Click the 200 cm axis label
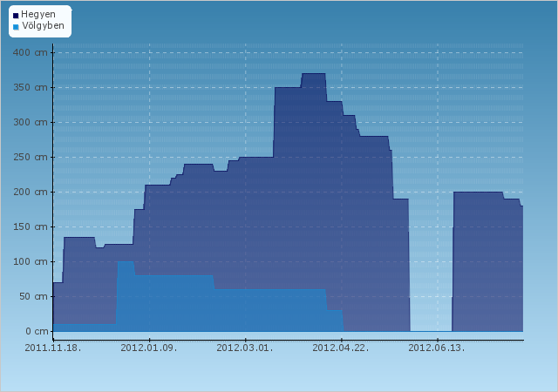The image size is (558, 392). [31, 193]
